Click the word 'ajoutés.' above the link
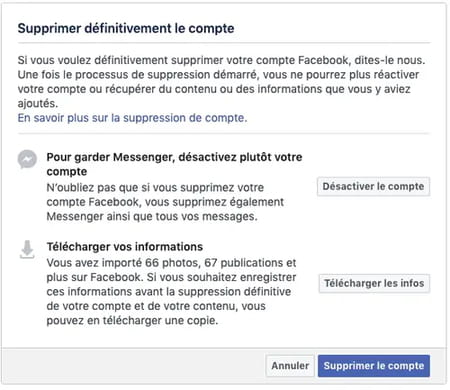Image resolution: width=450 pixels, height=390 pixels. 38,104
